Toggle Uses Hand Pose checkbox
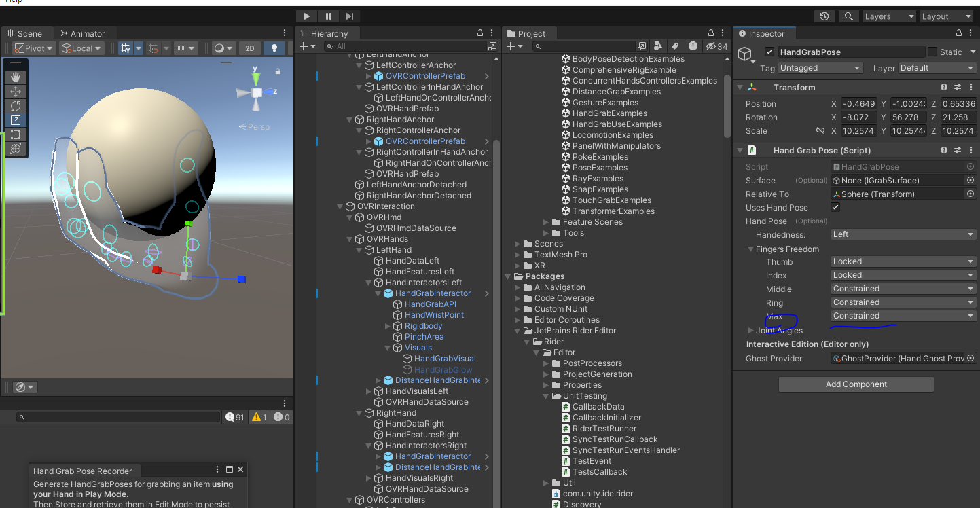 coord(835,207)
